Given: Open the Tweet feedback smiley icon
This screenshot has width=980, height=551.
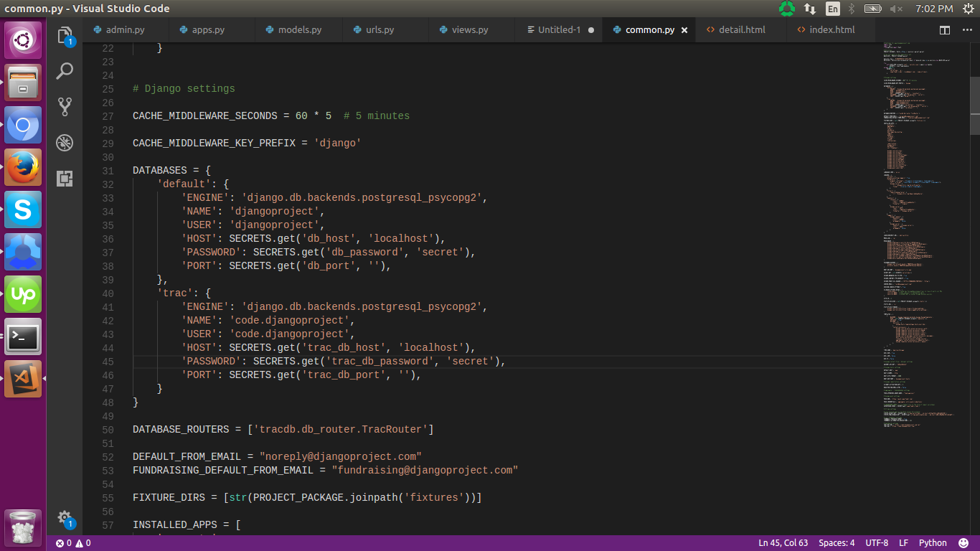Looking at the screenshot, I should click(963, 543).
